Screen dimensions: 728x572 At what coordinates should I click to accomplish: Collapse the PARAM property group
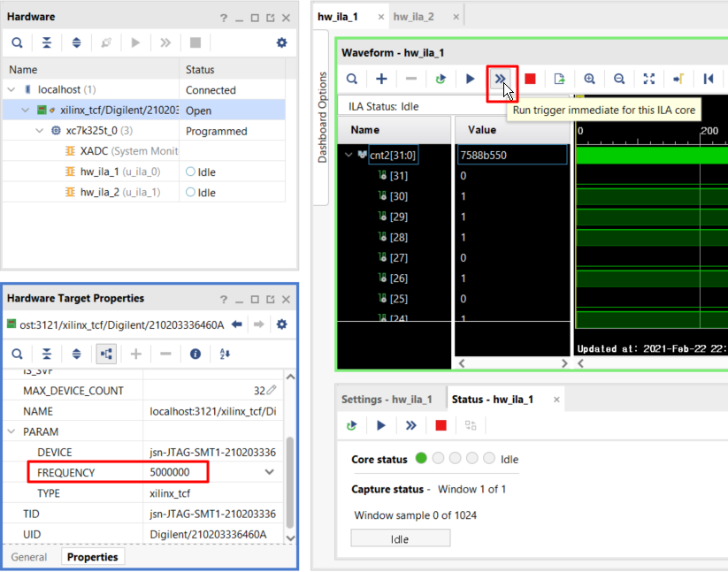click(x=11, y=432)
